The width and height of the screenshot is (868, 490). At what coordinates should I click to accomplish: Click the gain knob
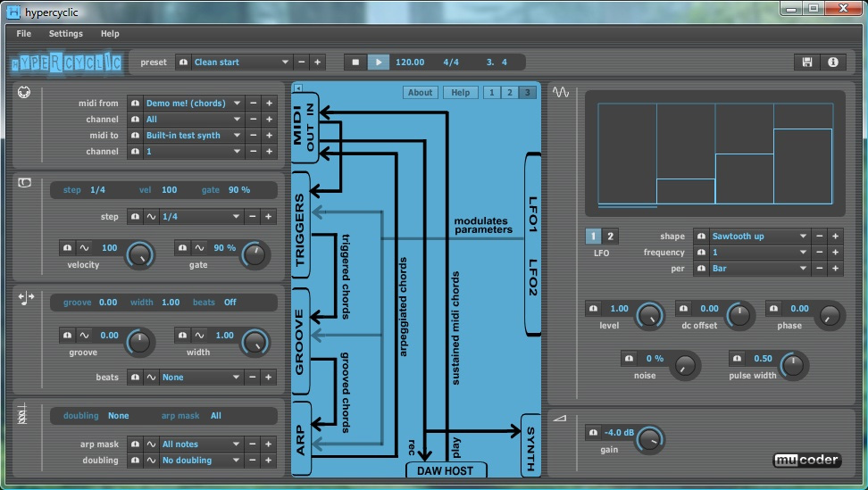tap(650, 440)
